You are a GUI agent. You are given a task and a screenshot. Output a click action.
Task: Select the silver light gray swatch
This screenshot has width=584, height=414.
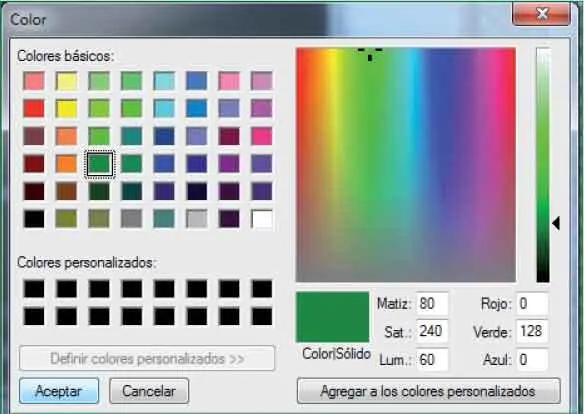click(197, 219)
